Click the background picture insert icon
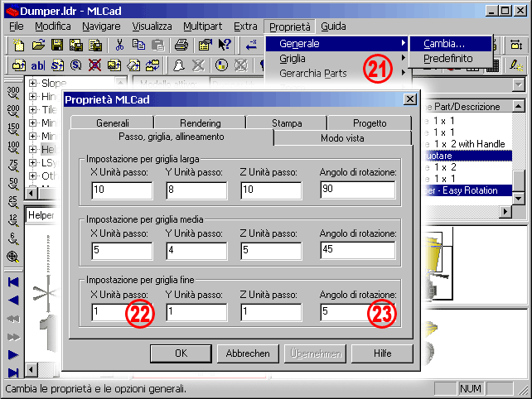 click(114, 65)
